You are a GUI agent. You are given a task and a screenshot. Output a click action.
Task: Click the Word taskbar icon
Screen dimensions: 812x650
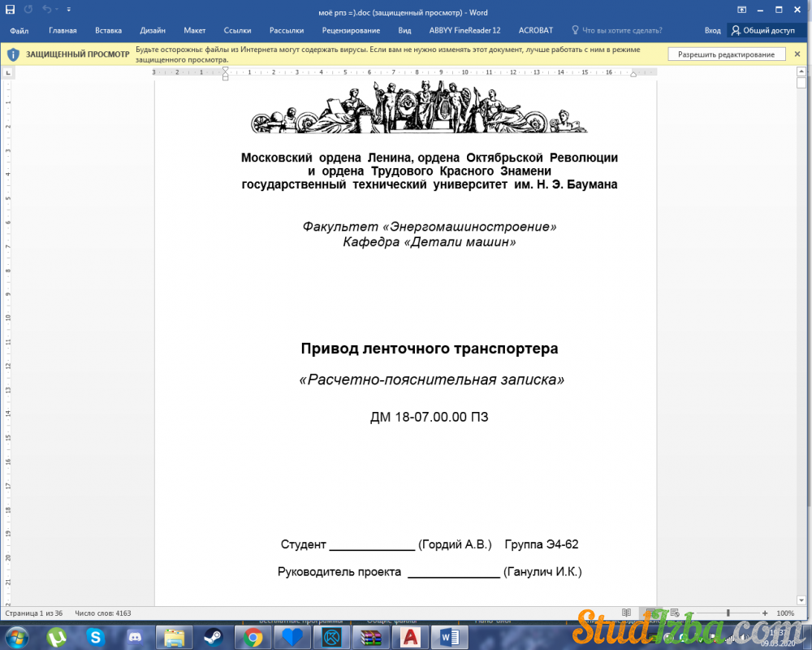(450, 637)
